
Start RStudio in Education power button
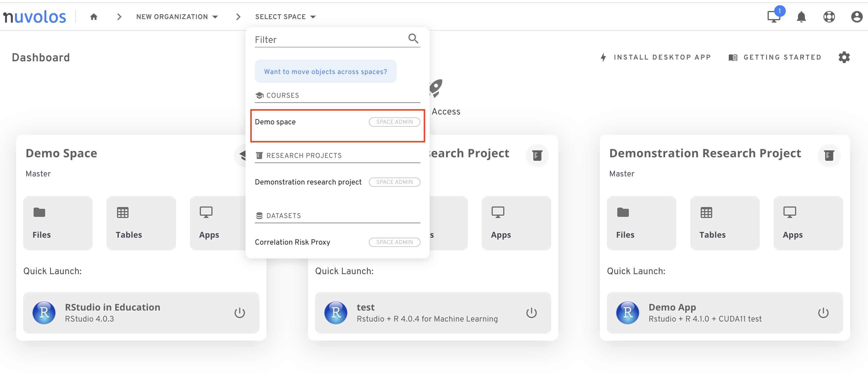tap(239, 313)
